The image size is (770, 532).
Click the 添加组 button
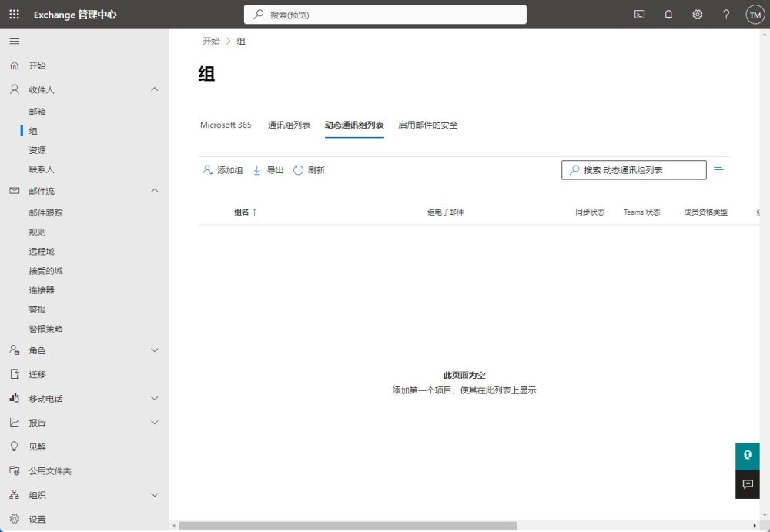223,170
